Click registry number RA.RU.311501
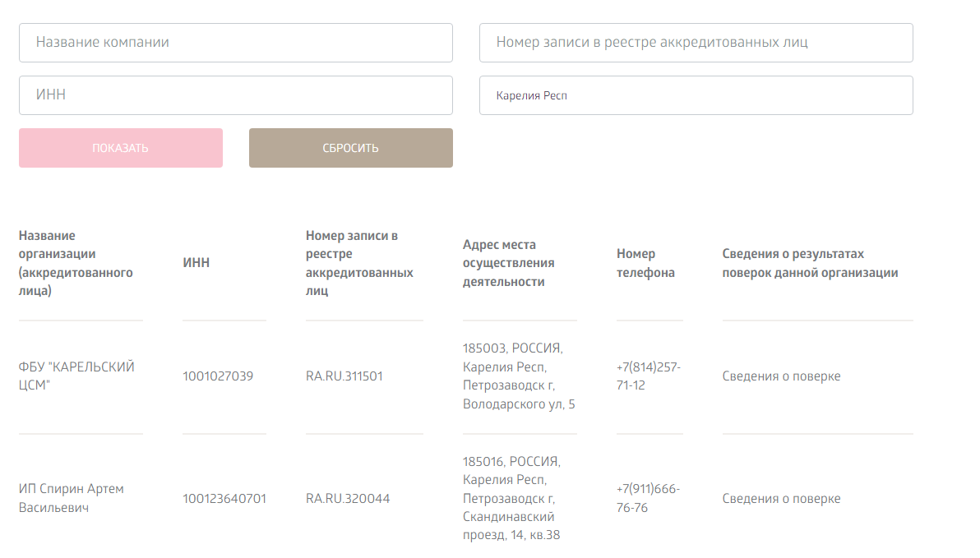 344,376
